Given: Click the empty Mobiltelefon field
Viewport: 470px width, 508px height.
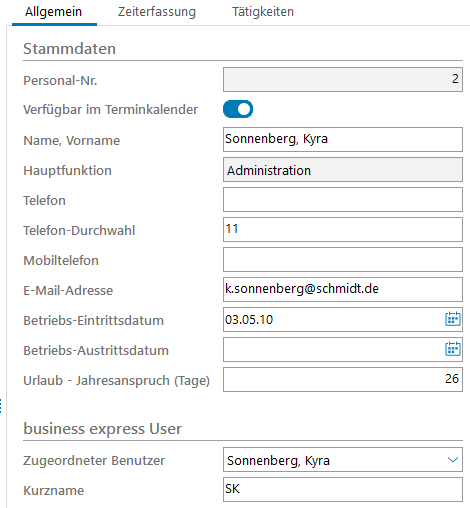Looking at the screenshot, I should [343, 259].
